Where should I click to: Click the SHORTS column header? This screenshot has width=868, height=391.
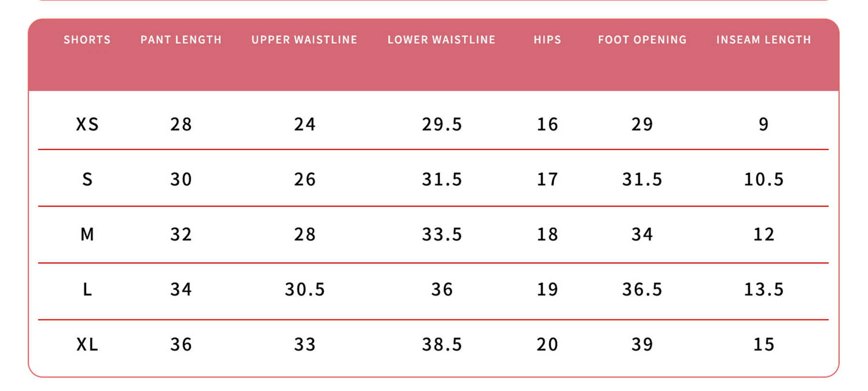coord(87,40)
